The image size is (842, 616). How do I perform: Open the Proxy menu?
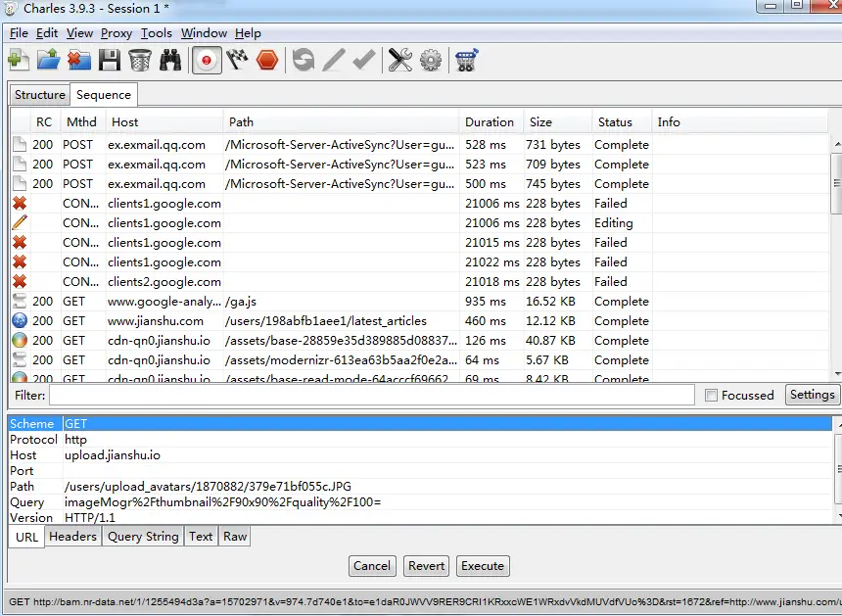tap(116, 33)
